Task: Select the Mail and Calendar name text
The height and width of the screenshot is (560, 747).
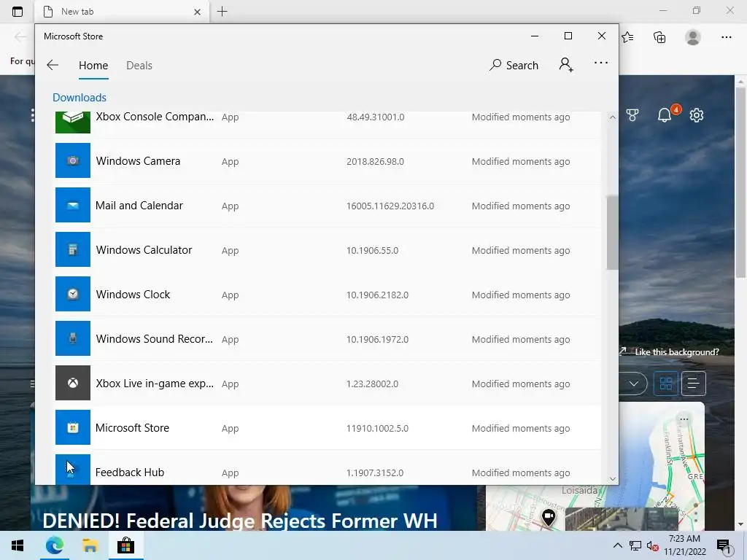Action: tap(139, 205)
